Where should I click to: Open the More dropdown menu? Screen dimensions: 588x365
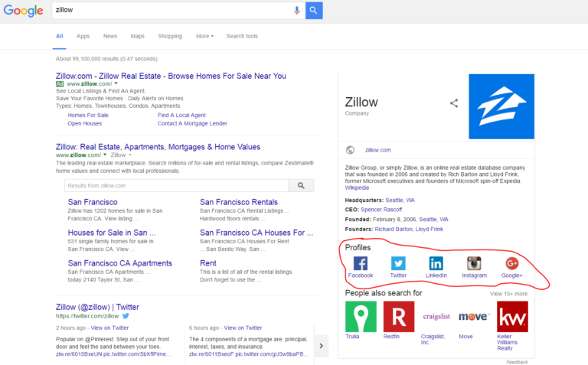(x=204, y=37)
